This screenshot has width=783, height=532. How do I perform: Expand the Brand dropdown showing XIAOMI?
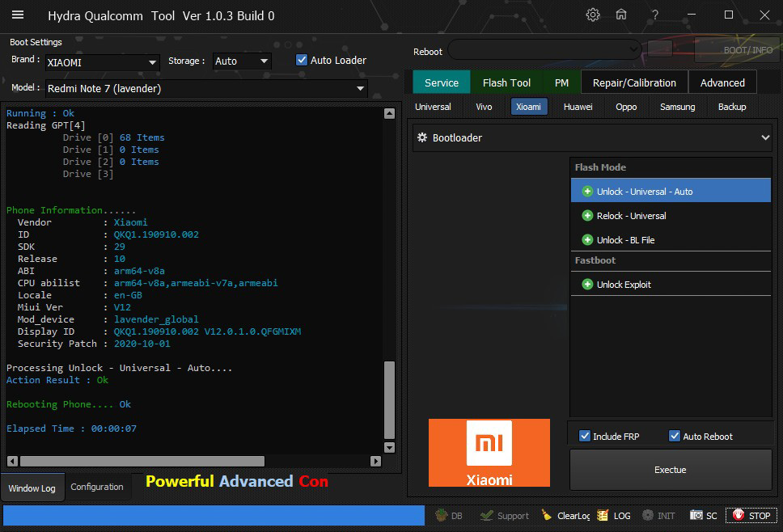tap(152, 62)
